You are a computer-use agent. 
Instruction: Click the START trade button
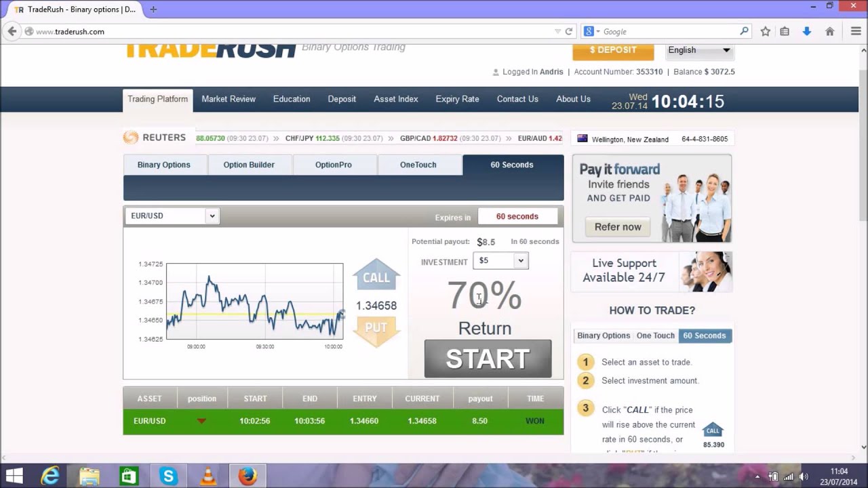(x=488, y=359)
